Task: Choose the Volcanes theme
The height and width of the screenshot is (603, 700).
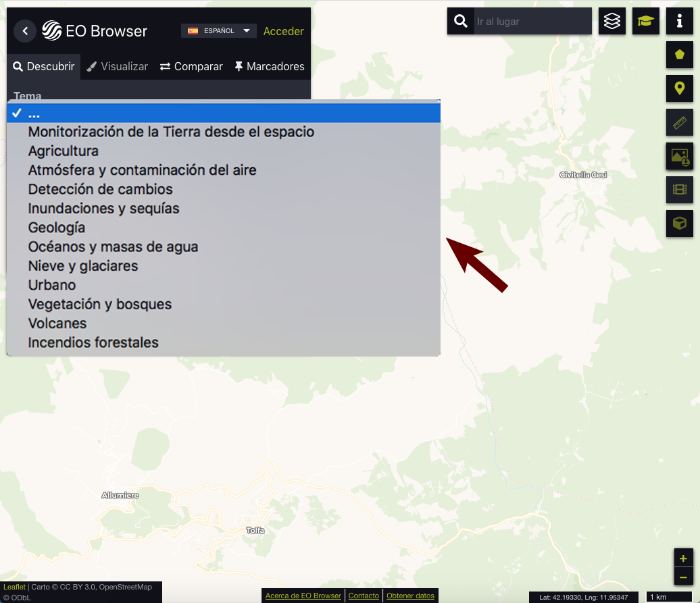Action: [x=57, y=323]
